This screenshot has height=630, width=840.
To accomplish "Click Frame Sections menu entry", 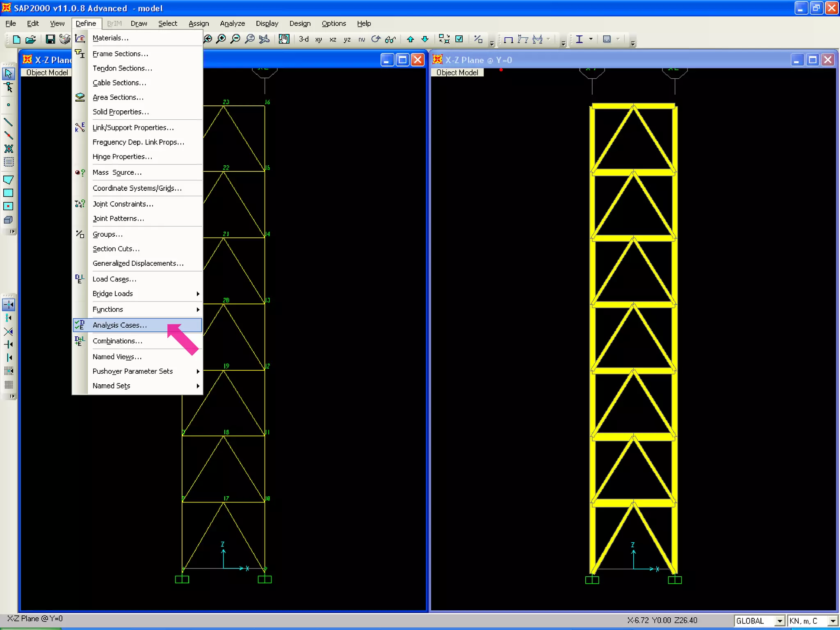I will (x=120, y=54).
